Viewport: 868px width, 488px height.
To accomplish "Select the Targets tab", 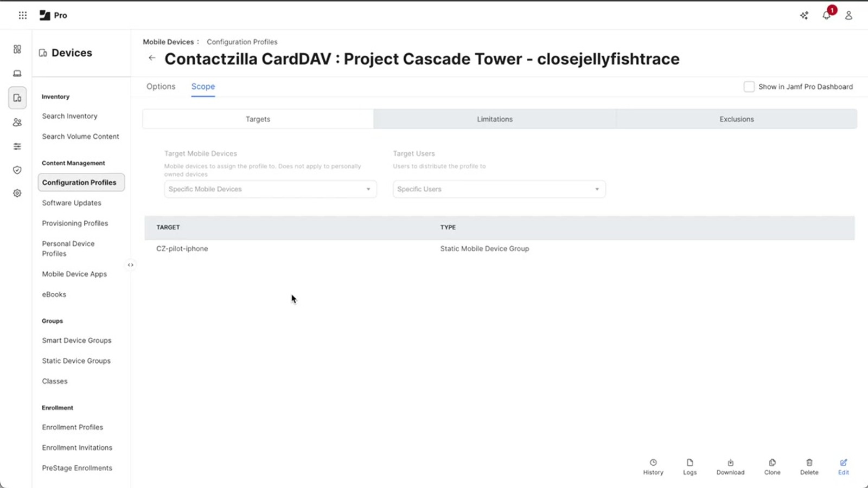I will pos(258,119).
